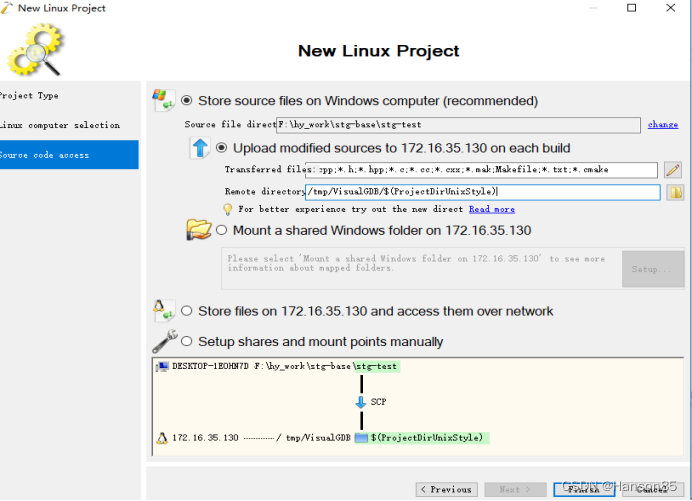Click DESKTOP-1EOHN7D text in diagram
This screenshot has height=501, width=692.
coord(211,366)
